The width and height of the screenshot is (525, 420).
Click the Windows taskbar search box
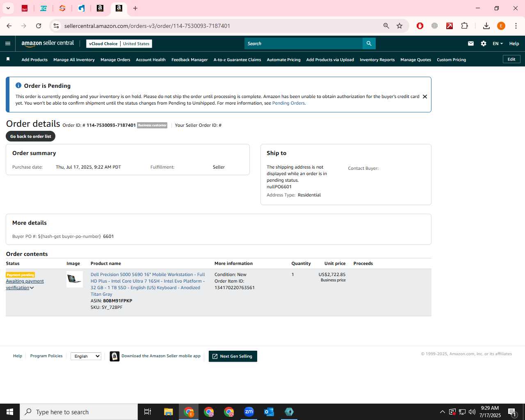(x=79, y=412)
